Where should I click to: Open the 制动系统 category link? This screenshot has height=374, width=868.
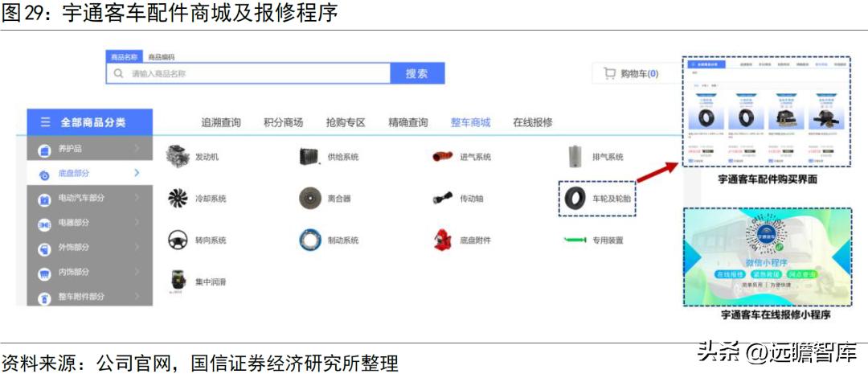[x=343, y=240]
